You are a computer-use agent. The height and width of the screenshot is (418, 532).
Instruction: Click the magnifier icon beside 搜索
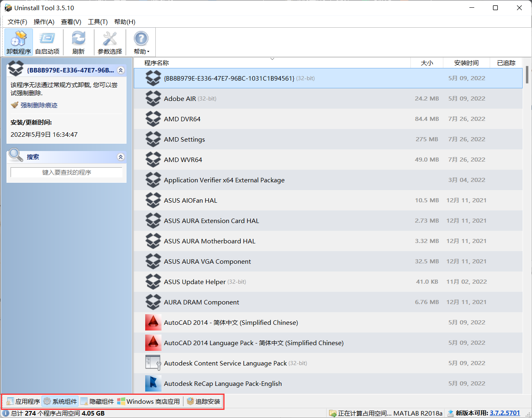coord(15,156)
